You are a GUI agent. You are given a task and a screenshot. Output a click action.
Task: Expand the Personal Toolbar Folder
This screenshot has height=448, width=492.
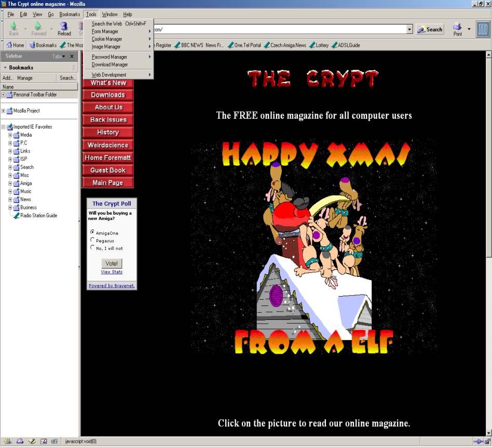coord(3,95)
